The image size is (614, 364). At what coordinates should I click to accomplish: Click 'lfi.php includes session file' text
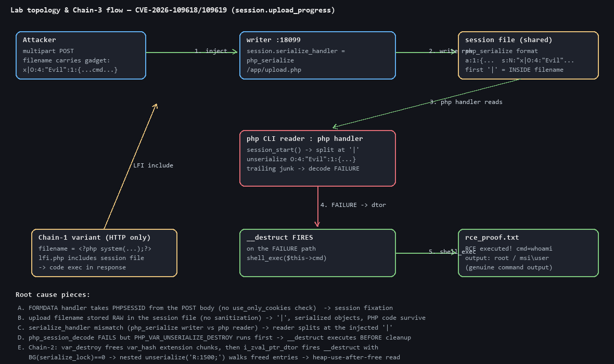pyautogui.click(x=91, y=258)
